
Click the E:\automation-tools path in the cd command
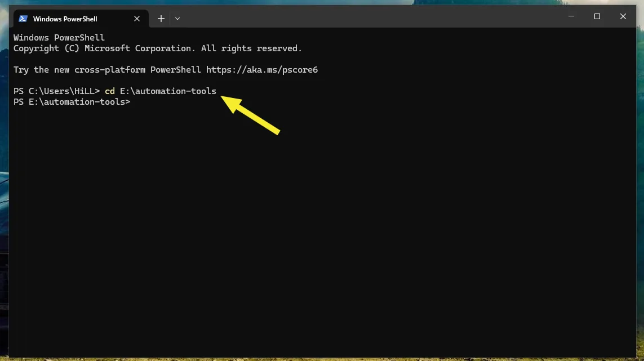click(x=168, y=91)
